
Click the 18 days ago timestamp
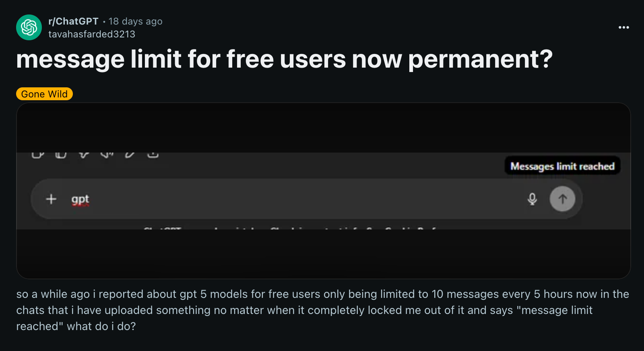point(135,21)
